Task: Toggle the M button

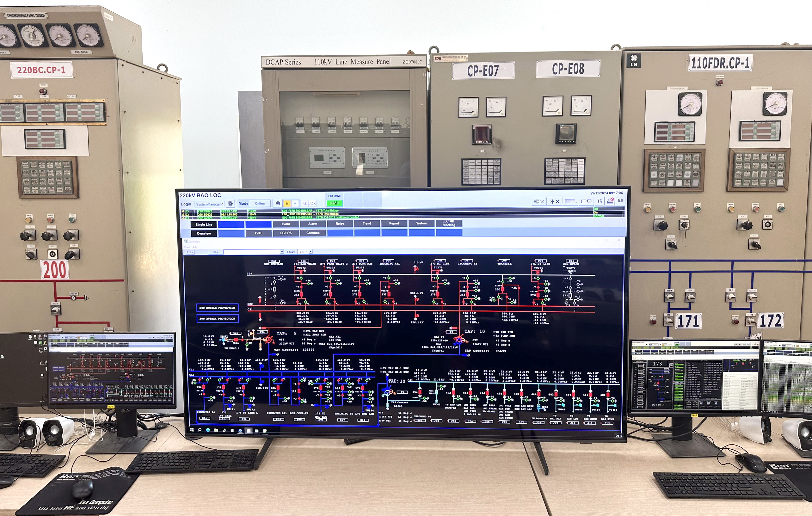Action: [x=295, y=204]
